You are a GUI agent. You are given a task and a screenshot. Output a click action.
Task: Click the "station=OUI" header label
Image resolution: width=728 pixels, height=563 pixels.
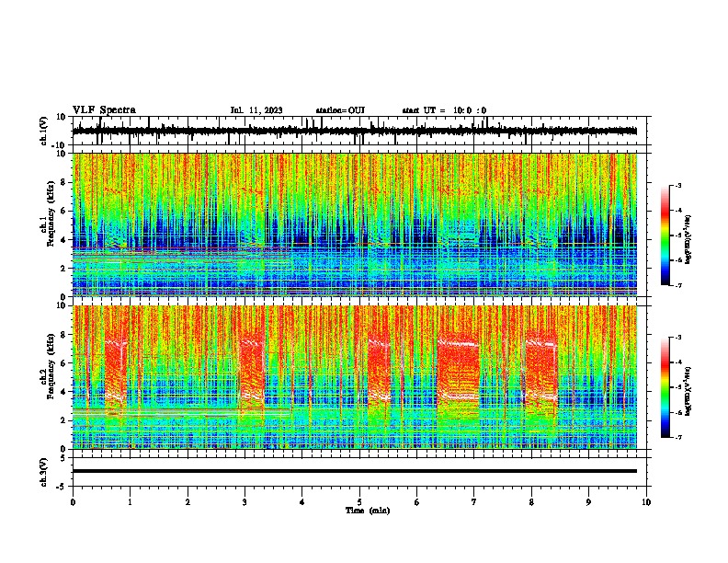coord(340,110)
